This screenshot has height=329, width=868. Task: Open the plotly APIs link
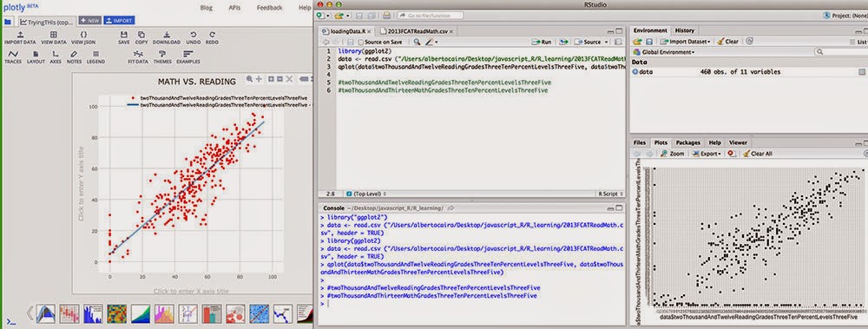pyautogui.click(x=234, y=8)
